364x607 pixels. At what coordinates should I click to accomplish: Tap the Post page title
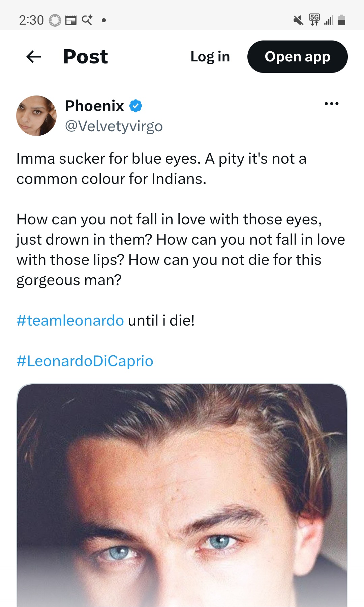[x=86, y=57]
